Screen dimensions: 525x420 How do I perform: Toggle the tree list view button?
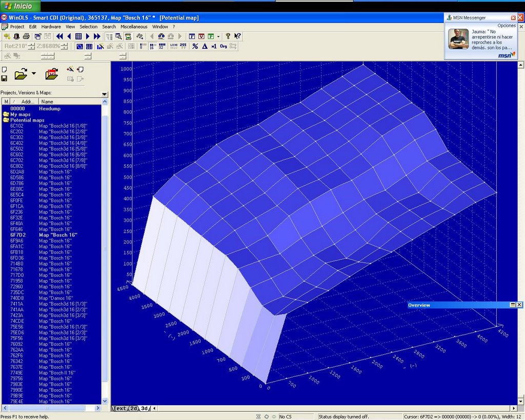(x=109, y=36)
